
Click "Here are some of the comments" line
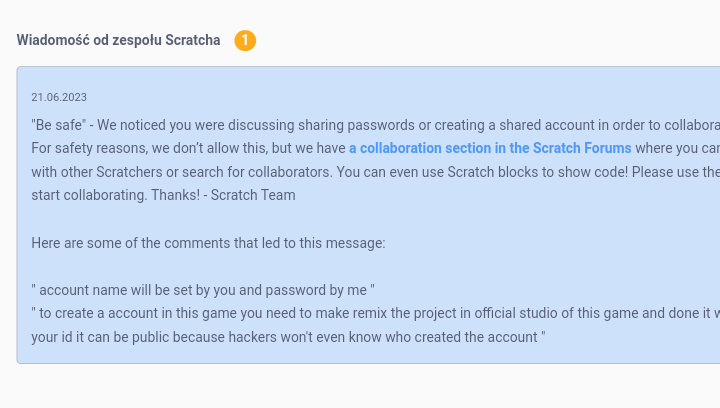coord(208,243)
